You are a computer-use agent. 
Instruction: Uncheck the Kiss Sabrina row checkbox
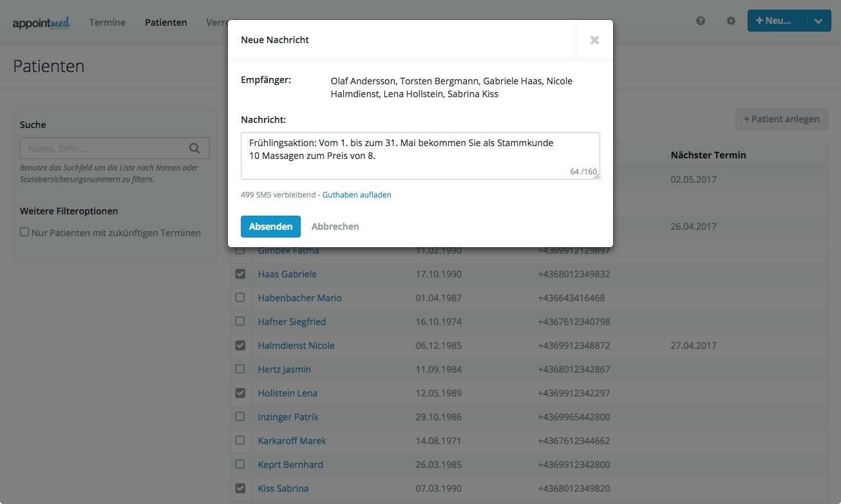(x=240, y=489)
